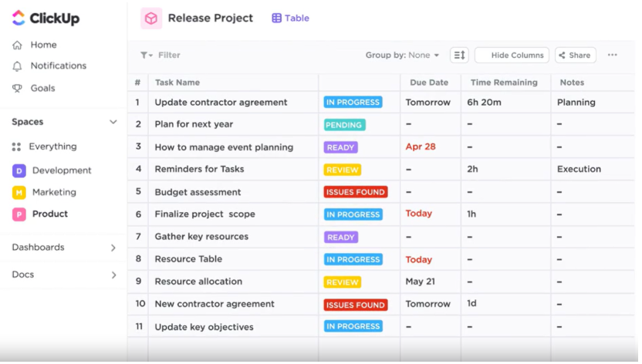
Task: Change READY status of How to manage event planning
Action: tap(340, 147)
